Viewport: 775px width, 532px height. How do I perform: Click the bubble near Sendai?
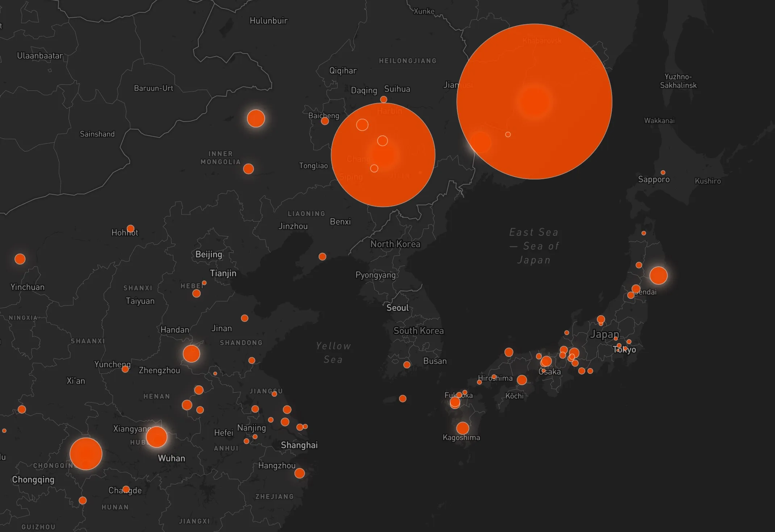click(x=658, y=276)
